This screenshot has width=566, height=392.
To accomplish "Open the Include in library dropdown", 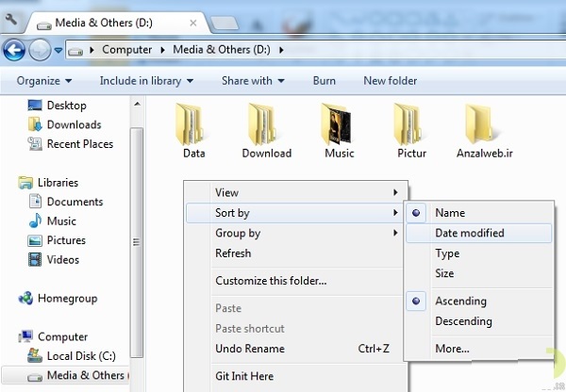I will pyautogui.click(x=146, y=81).
